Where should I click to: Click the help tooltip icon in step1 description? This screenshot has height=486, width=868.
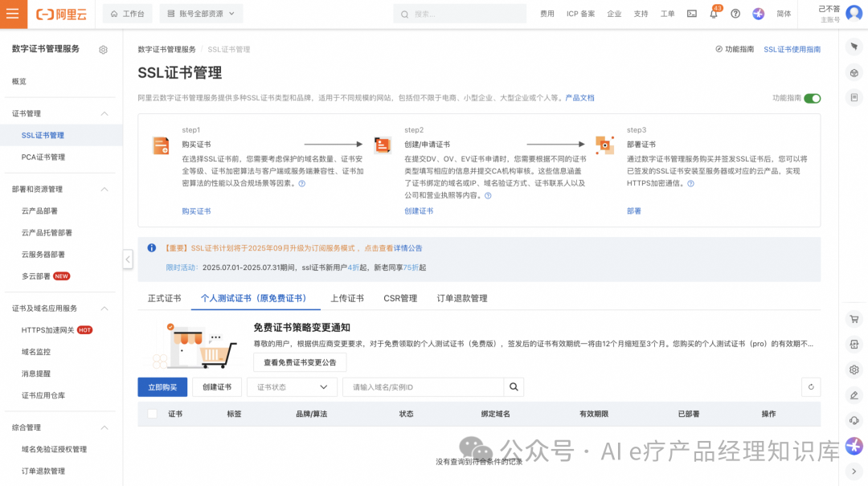(301, 184)
